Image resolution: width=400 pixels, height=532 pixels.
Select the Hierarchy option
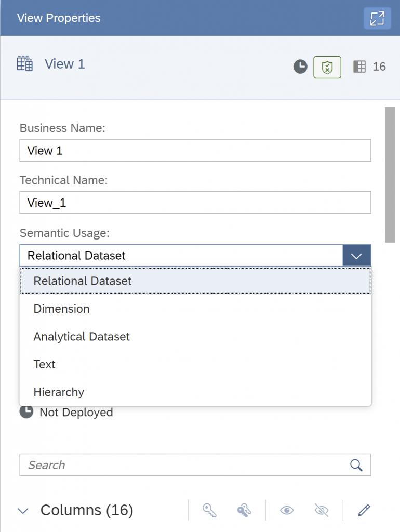(195, 392)
